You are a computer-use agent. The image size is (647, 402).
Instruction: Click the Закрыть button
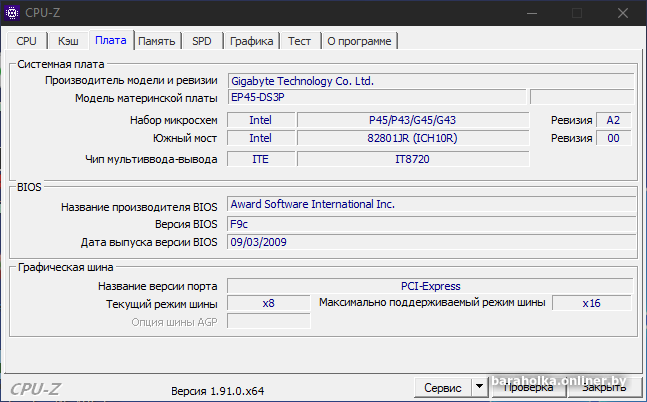click(604, 388)
